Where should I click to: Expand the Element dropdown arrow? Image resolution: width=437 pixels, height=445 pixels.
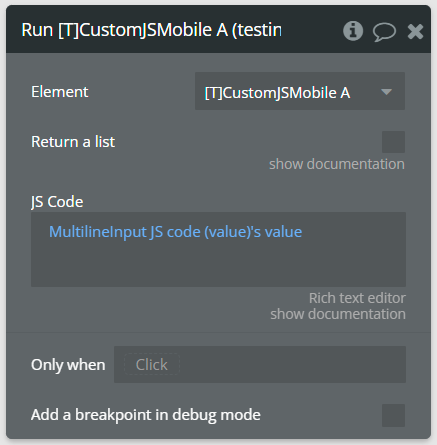pyautogui.click(x=386, y=92)
